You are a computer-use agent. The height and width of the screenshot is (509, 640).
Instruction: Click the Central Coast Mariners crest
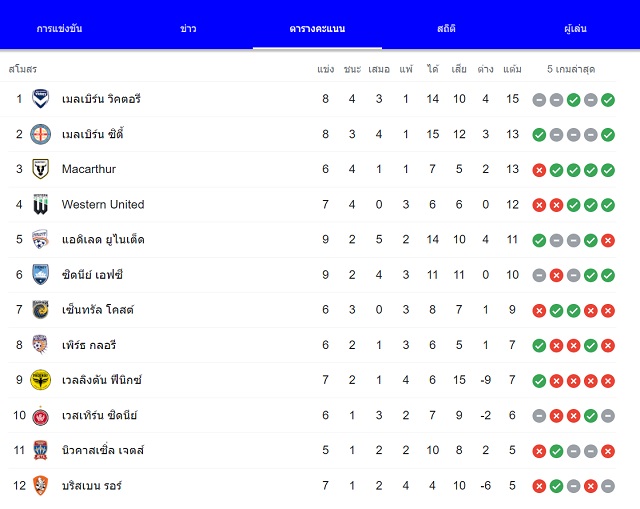[x=40, y=310]
